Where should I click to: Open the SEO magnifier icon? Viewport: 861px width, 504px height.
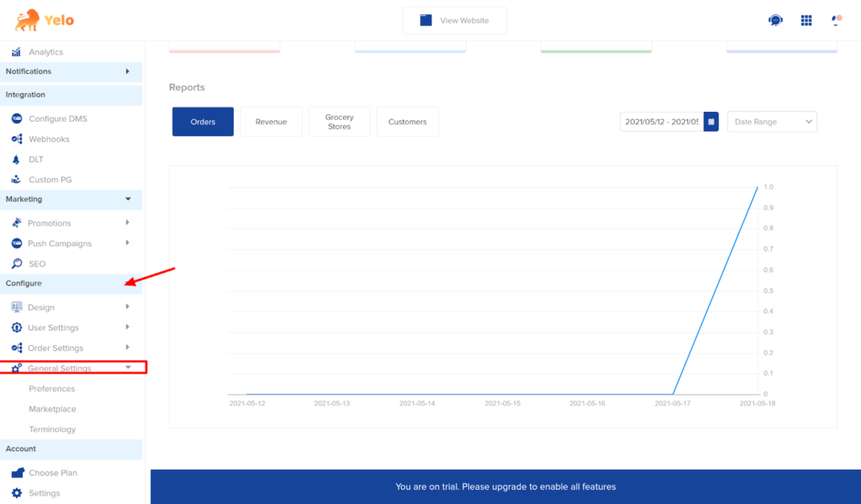tap(17, 264)
